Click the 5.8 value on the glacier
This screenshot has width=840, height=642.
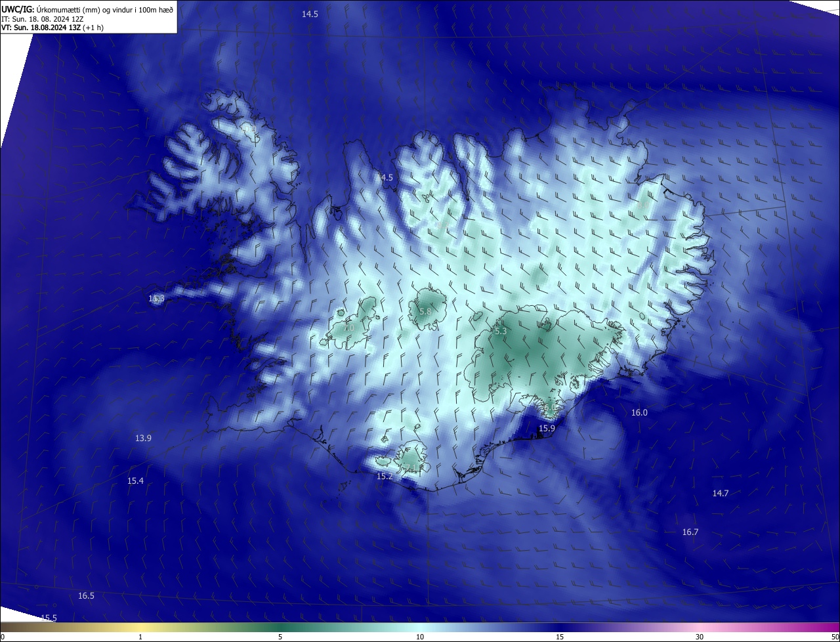click(425, 311)
